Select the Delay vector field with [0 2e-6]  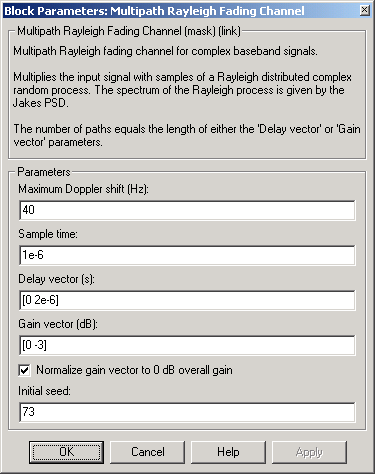(x=187, y=300)
